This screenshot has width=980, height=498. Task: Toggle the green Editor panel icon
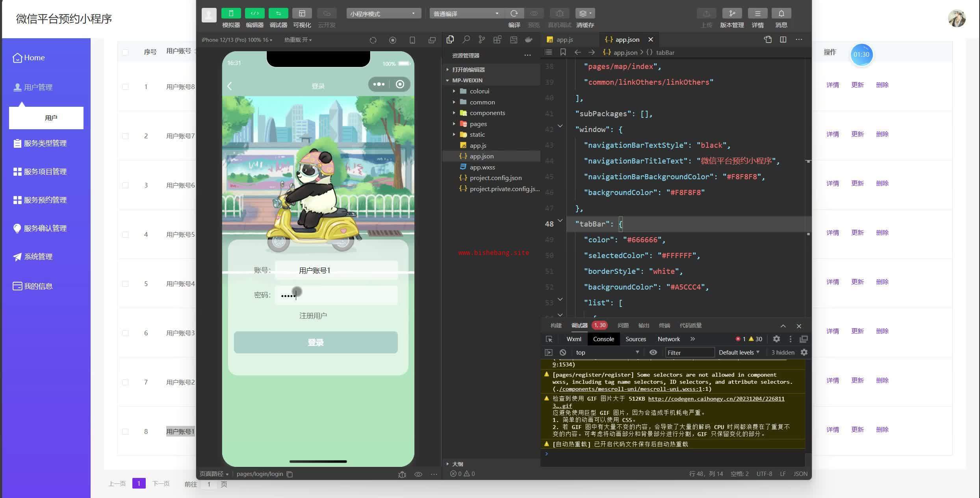coord(254,13)
